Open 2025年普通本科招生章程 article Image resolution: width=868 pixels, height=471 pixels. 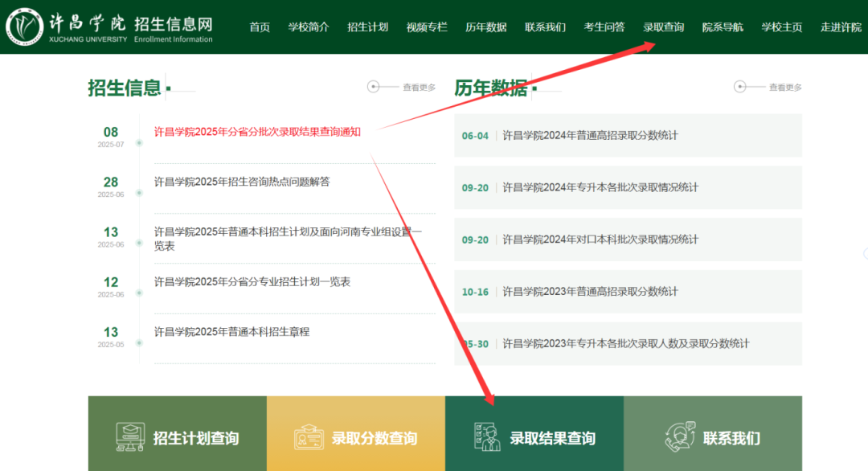231,331
